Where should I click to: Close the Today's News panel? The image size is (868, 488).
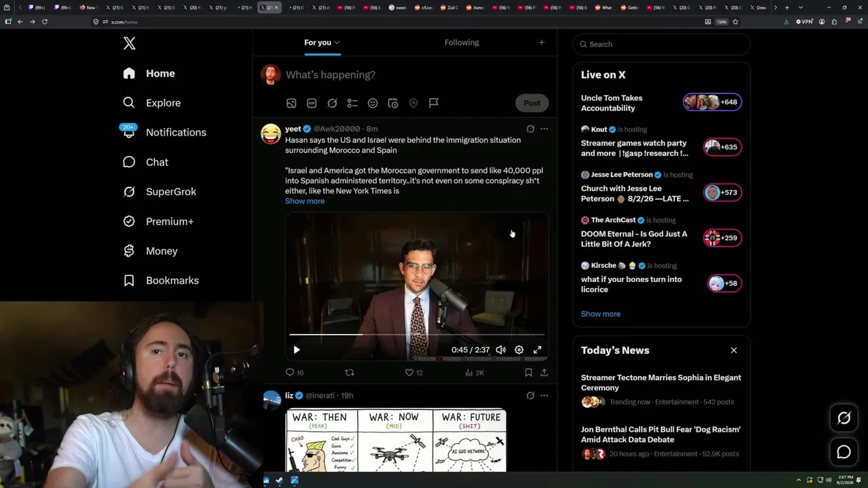[x=734, y=350]
